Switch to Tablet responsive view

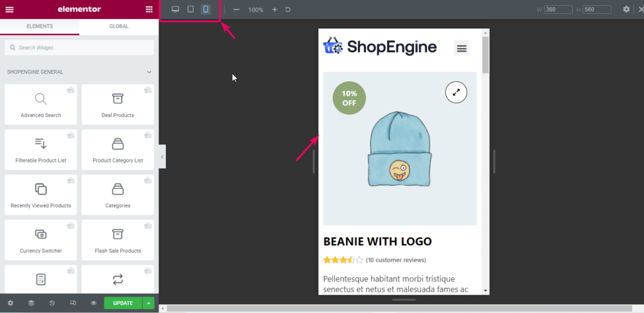tap(191, 9)
